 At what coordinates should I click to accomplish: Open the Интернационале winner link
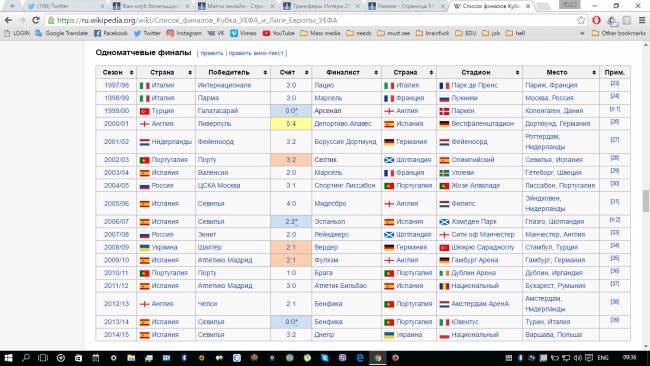(224, 85)
